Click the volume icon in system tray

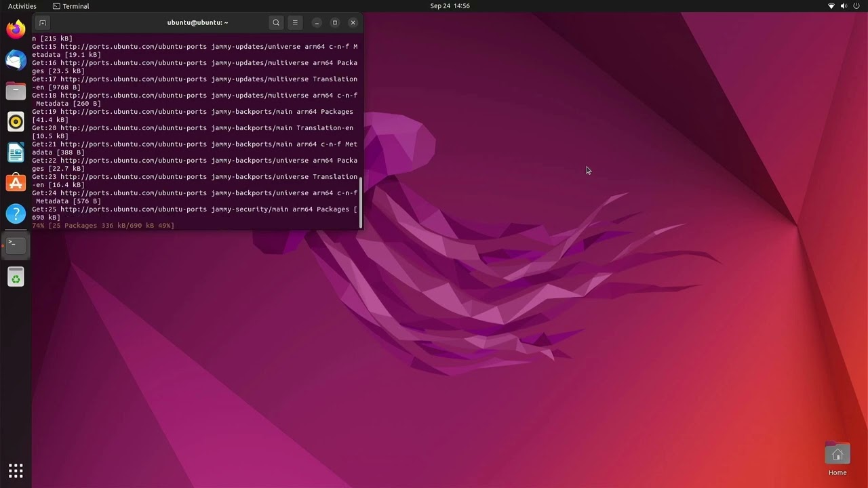pyautogui.click(x=844, y=6)
